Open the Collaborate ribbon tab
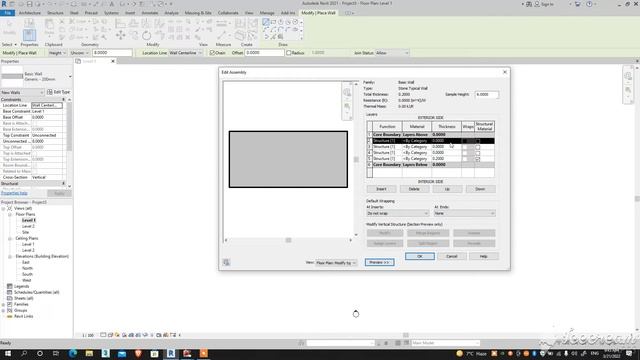The width and height of the screenshot is (640, 360). click(x=228, y=13)
